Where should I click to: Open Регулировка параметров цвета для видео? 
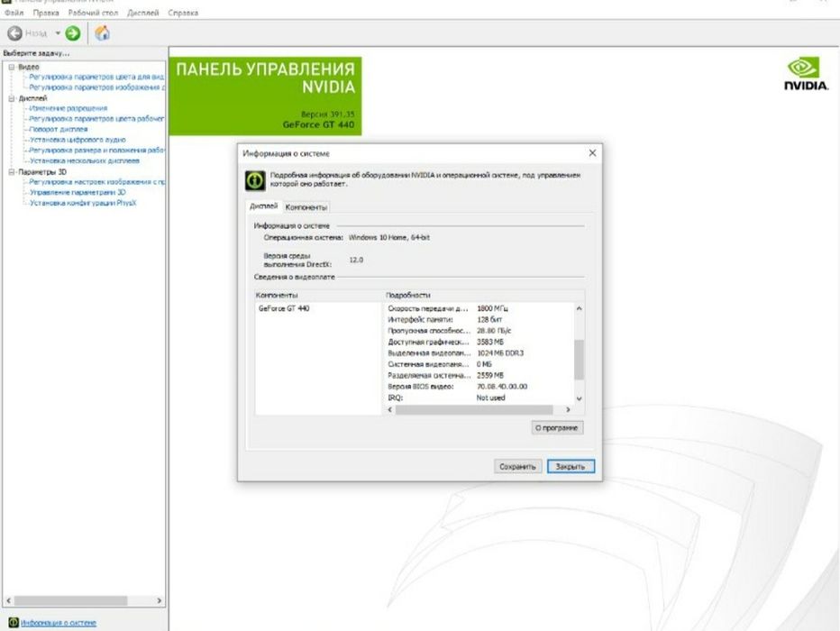tap(96, 78)
